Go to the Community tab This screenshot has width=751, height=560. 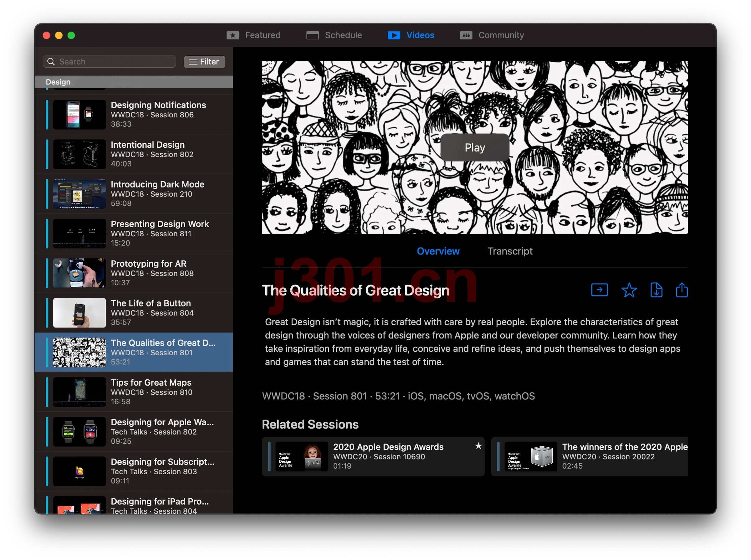[492, 35]
